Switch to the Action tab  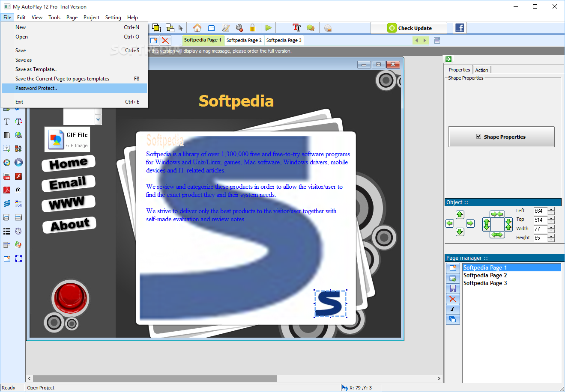tap(482, 70)
